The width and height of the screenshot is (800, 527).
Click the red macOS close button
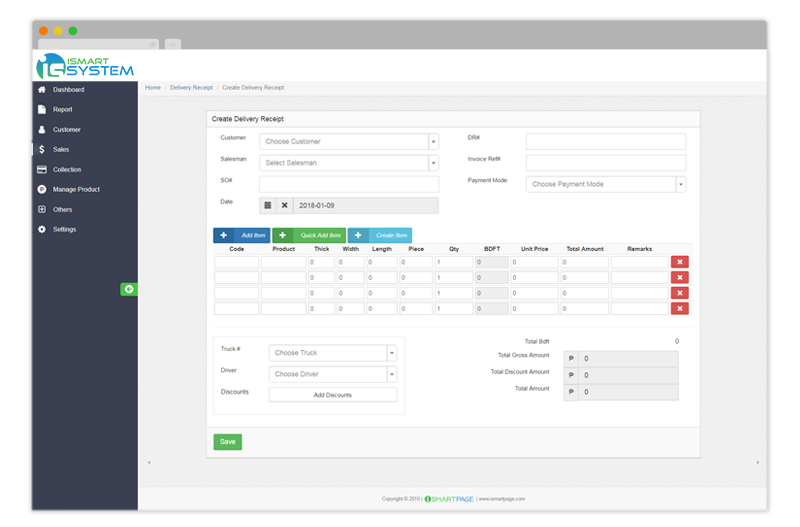43,31
